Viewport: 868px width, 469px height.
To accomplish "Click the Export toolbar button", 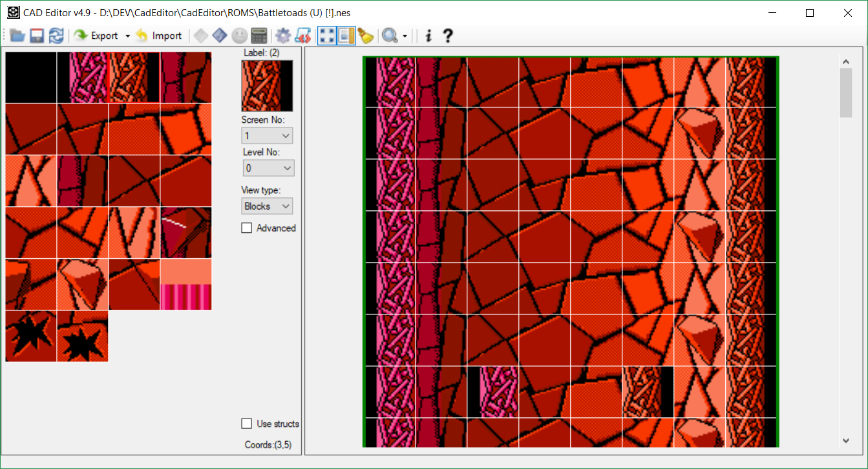I will point(96,36).
